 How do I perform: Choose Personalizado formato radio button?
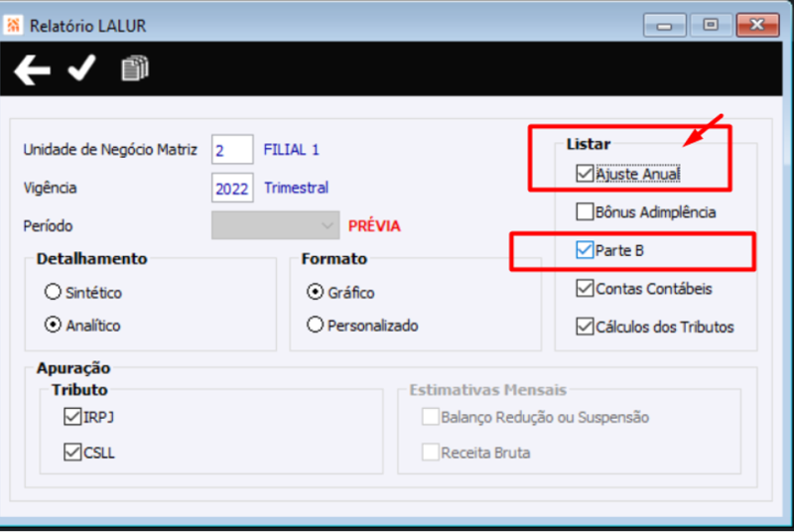[315, 325]
